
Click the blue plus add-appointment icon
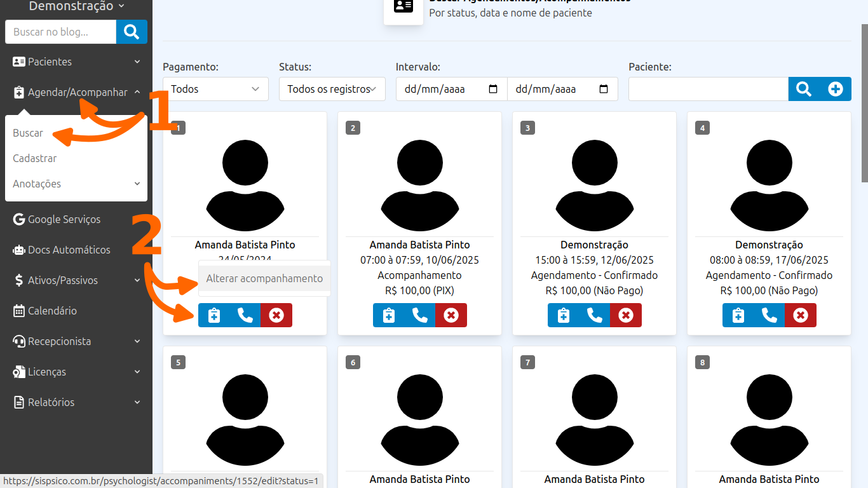coord(836,89)
